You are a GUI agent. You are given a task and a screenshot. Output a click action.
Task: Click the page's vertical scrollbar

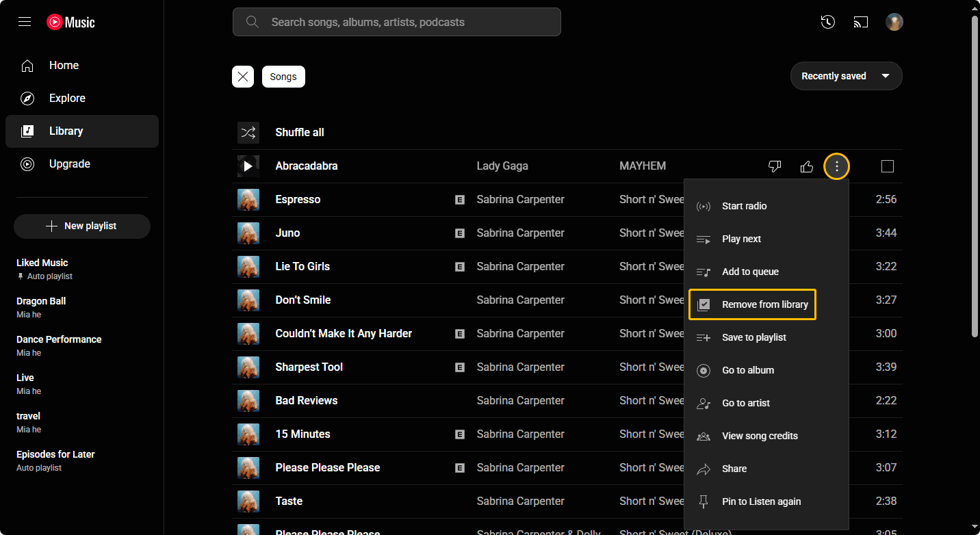pos(975,176)
